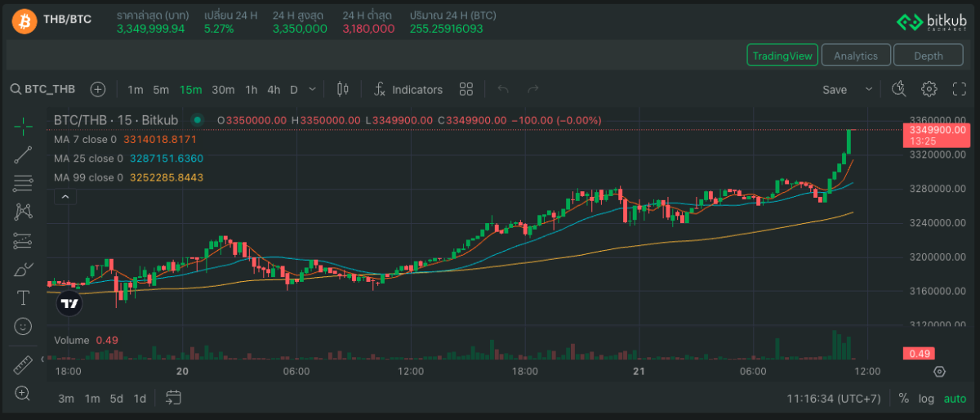The image size is (980, 420).
Task: Toggle percentage scale mode
Action: coord(904,399)
